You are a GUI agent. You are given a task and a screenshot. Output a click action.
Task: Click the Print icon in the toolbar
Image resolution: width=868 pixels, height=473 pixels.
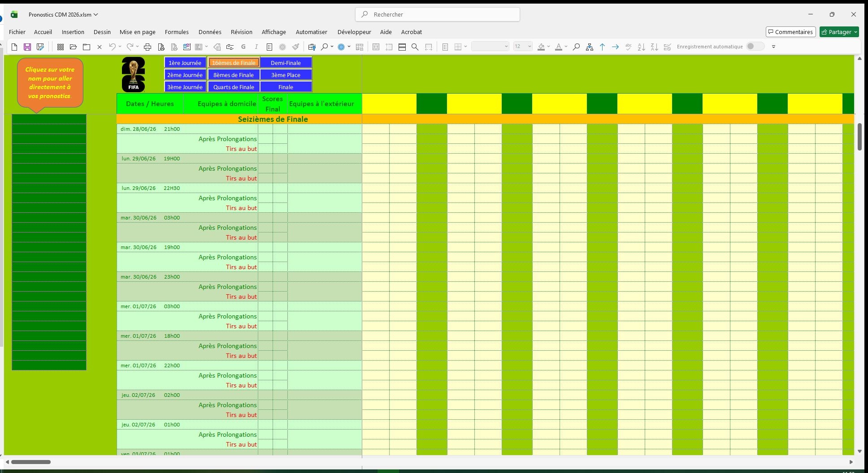coord(148,47)
